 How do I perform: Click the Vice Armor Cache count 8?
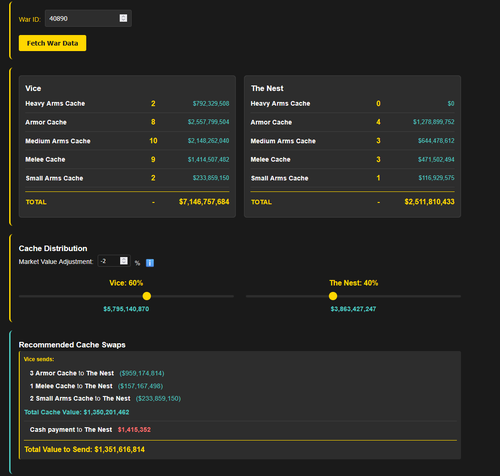(x=153, y=122)
